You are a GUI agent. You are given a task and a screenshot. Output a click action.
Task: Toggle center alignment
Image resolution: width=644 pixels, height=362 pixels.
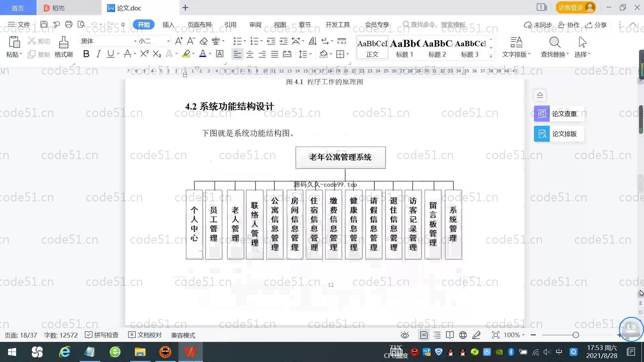coord(250,54)
